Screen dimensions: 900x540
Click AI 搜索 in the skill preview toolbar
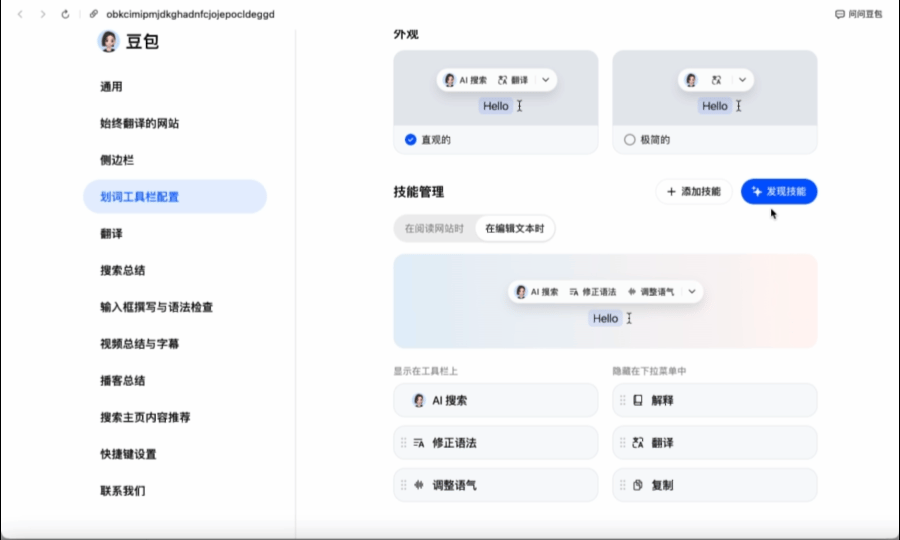(x=537, y=292)
